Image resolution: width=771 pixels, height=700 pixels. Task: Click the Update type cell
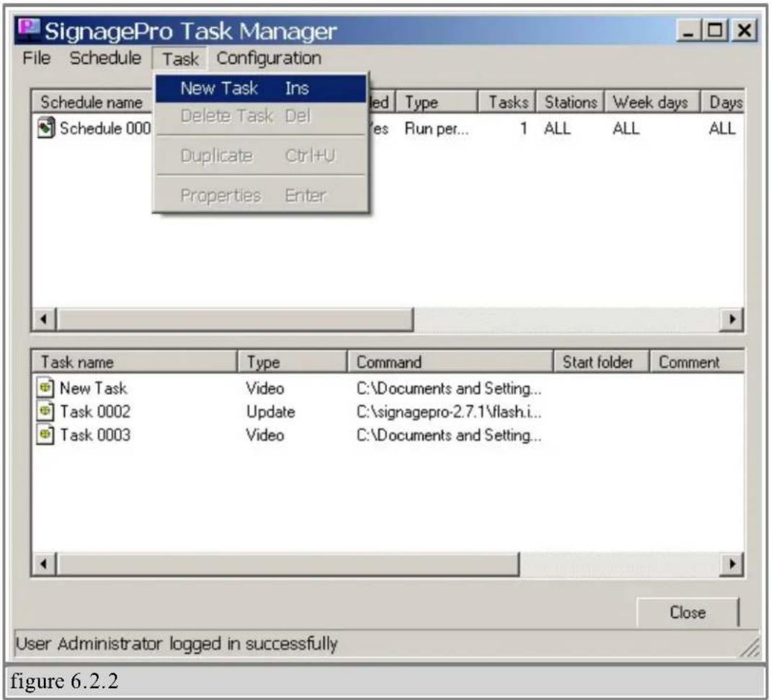[x=270, y=412]
